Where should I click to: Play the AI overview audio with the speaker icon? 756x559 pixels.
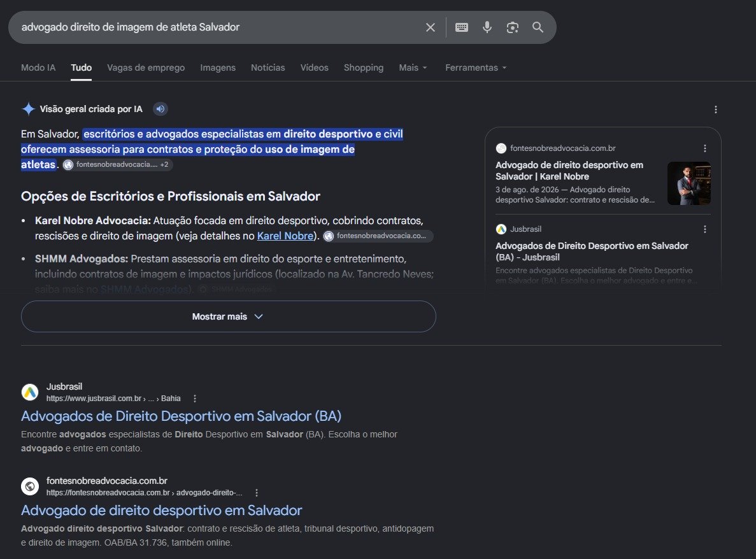160,109
